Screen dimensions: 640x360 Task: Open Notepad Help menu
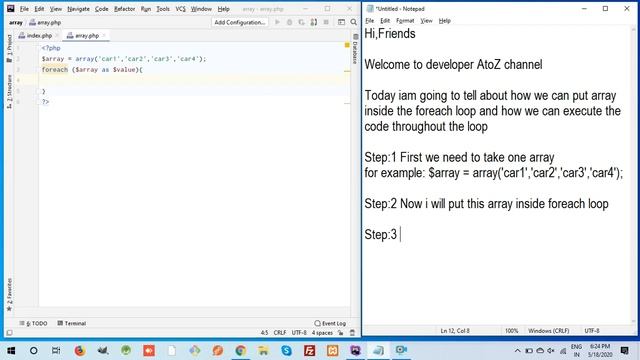point(444,20)
